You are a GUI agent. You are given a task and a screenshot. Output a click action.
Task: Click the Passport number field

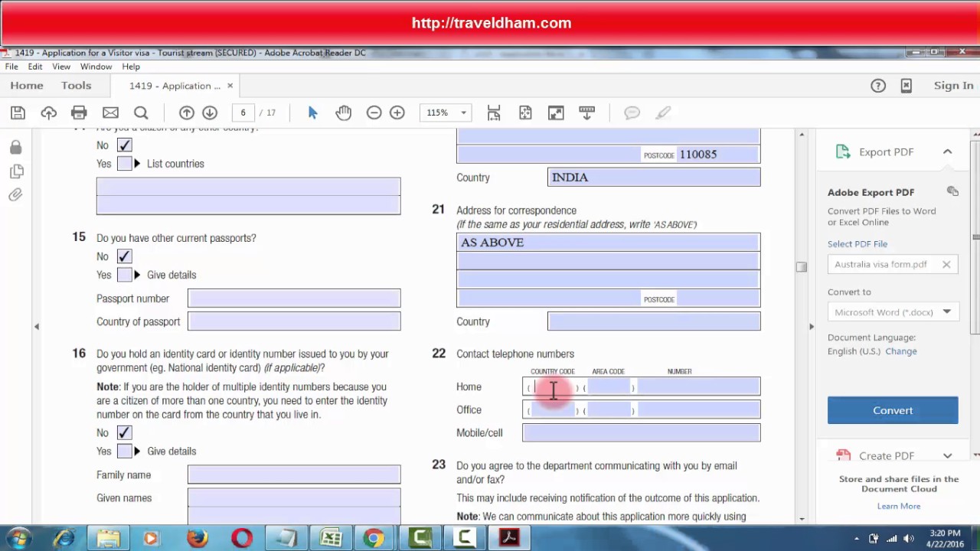pos(294,298)
